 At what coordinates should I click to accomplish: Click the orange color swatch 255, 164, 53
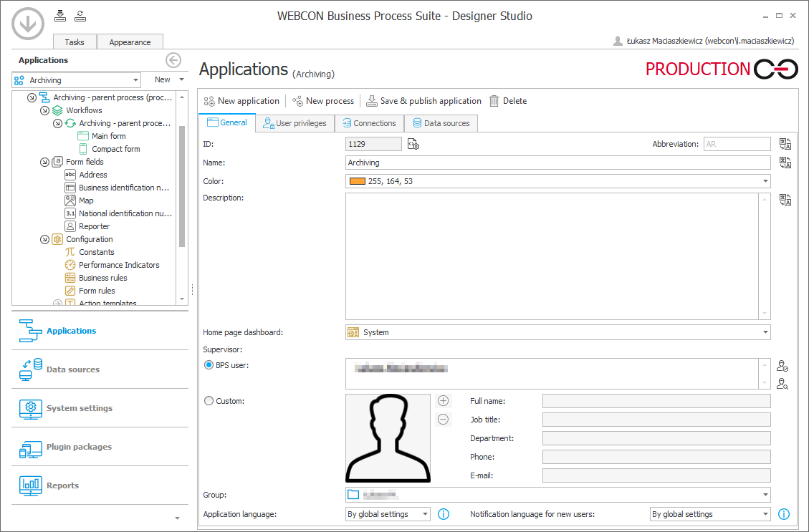pos(358,181)
